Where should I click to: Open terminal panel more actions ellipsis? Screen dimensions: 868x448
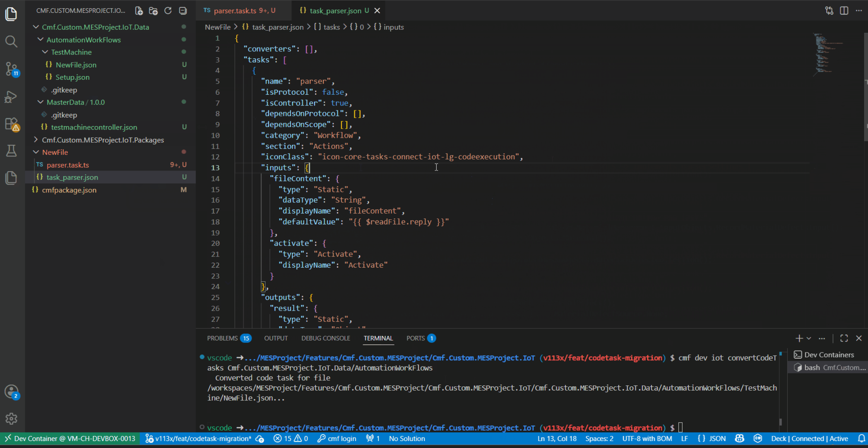coord(822,338)
